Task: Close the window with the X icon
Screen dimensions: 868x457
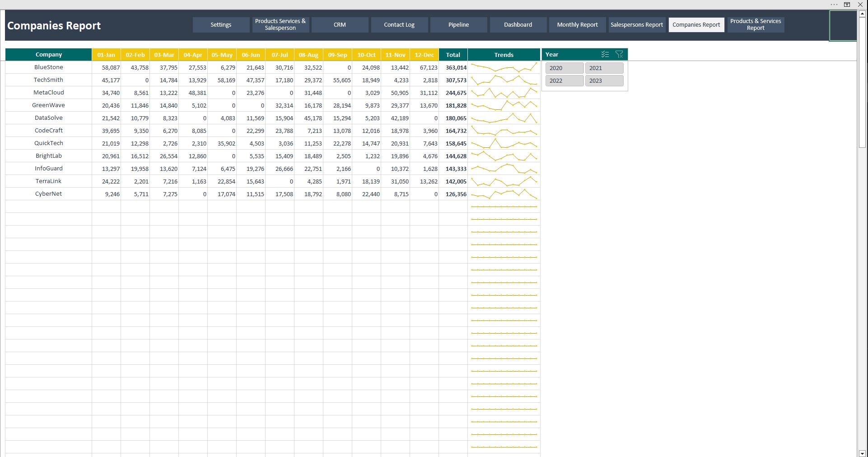Action: tap(860, 5)
